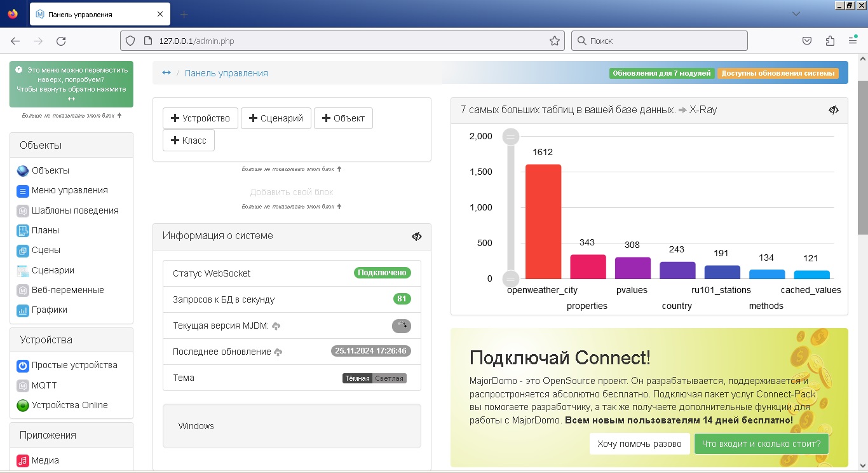Open Веб-переменные
Image resolution: width=868 pixels, height=473 pixels.
coord(60,290)
